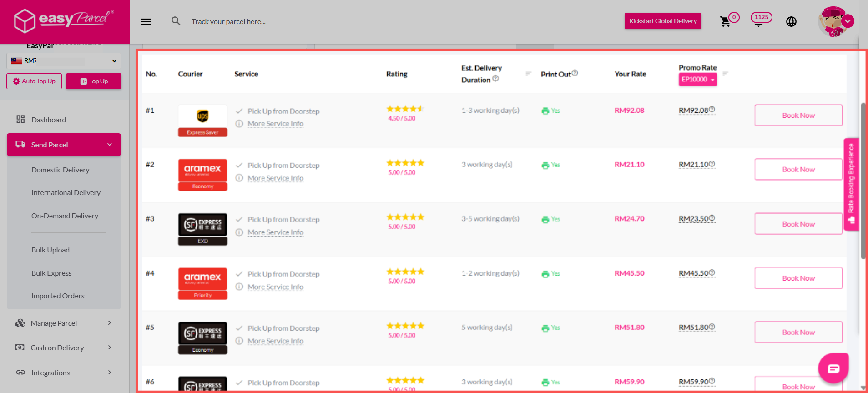Viewport: 868px width, 393px height.
Task: Click the Aramex Priority courier logo
Action: click(x=202, y=284)
